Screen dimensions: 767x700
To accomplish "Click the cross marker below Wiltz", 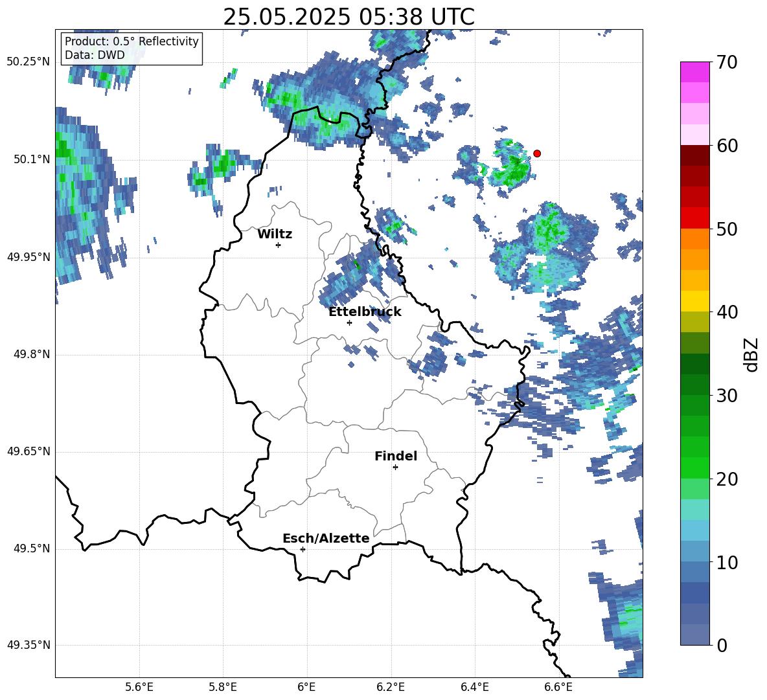I will click(278, 245).
